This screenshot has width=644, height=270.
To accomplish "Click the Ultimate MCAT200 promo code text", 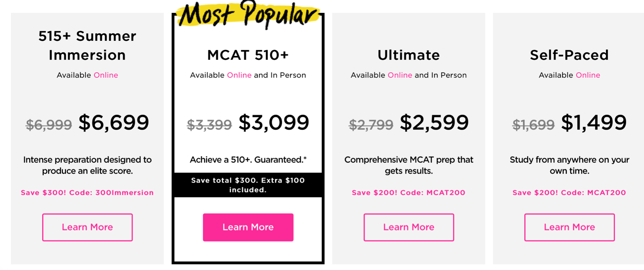I will 446,193.
